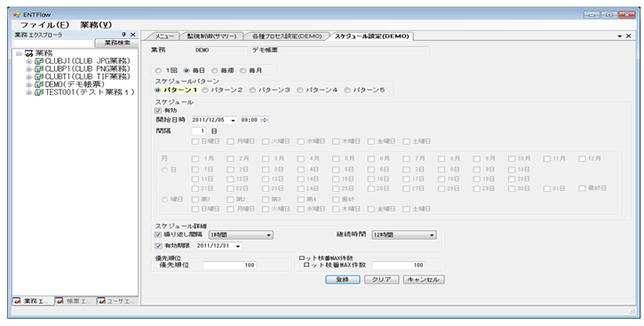Screen dimensions: 644x326
Task: Click the 業務検索 button
Action: tap(117, 43)
